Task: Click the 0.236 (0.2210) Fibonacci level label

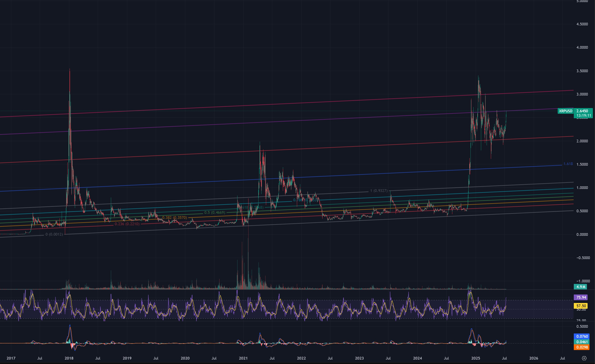Action: coord(127,224)
